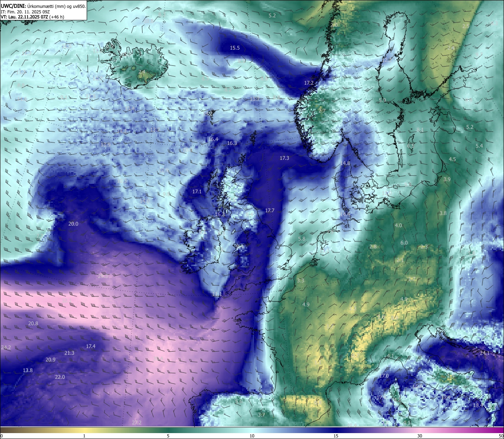Click the 15.5 value north of Scotland
504x439 pixels.
(235, 48)
